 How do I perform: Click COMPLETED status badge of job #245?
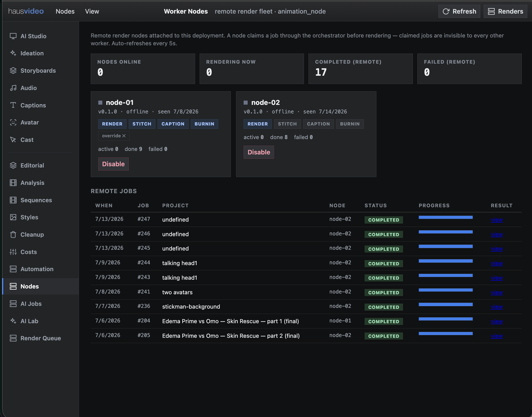click(384, 249)
